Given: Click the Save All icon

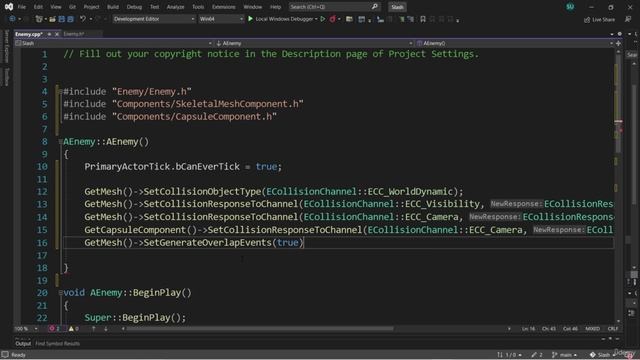Looking at the screenshot, I should pos(70,19).
